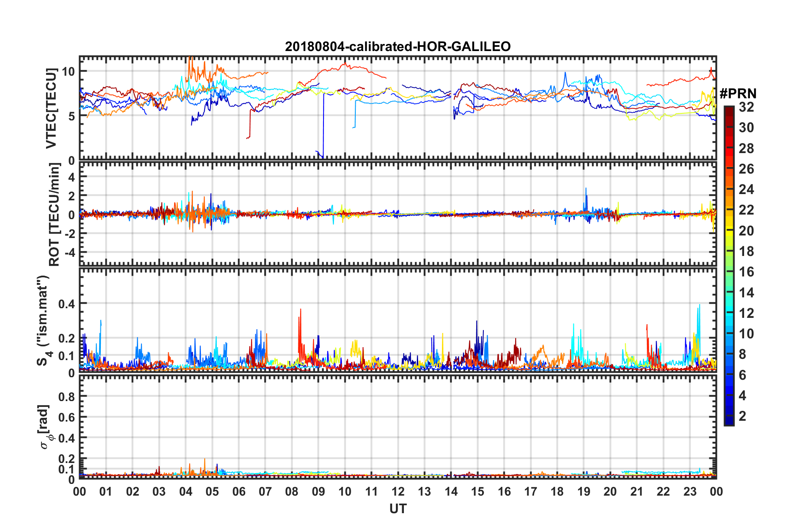Select colorbar tick label 12
The image size is (796, 532).
pyautogui.click(x=746, y=313)
